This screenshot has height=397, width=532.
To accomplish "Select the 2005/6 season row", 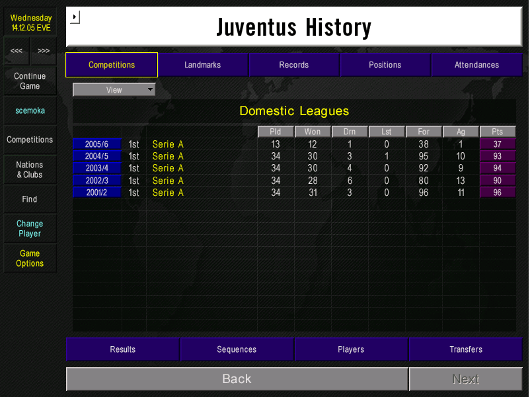I will coord(96,144).
